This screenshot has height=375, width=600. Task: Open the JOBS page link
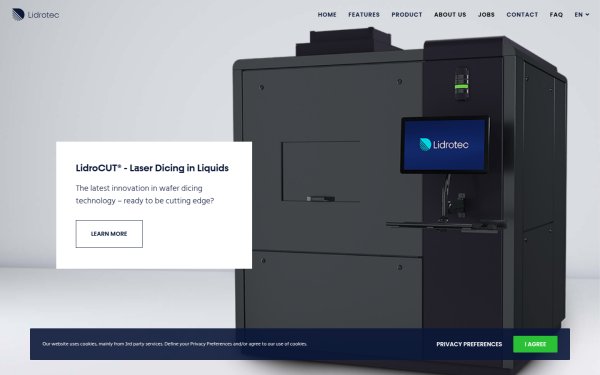pyautogui.click(x=486, y=15)
